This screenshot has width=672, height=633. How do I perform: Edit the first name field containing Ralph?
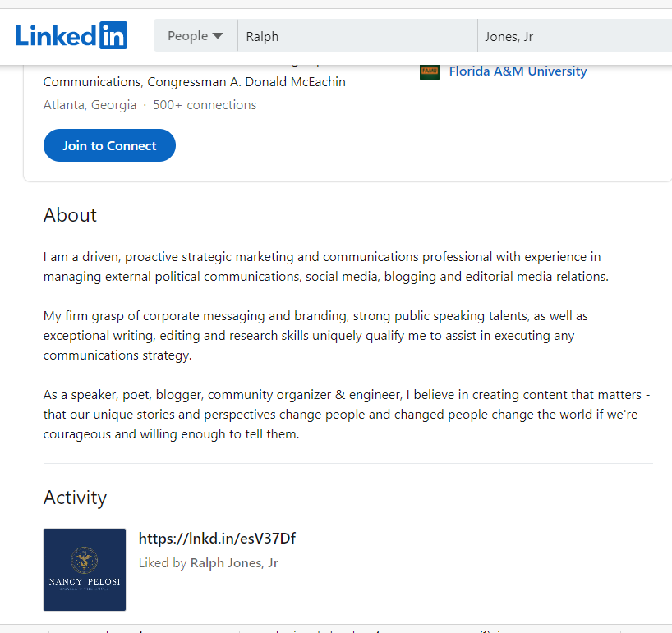(357, 36)
